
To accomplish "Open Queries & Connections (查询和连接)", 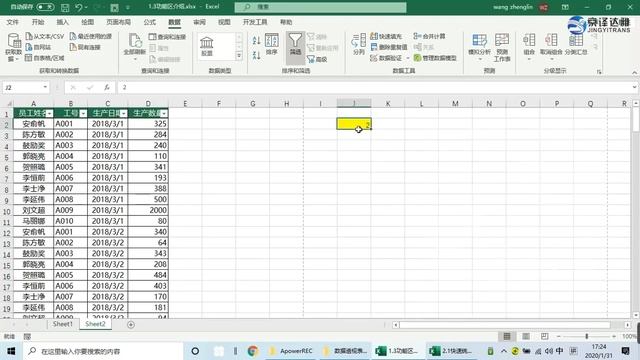I will click(167, 37).
